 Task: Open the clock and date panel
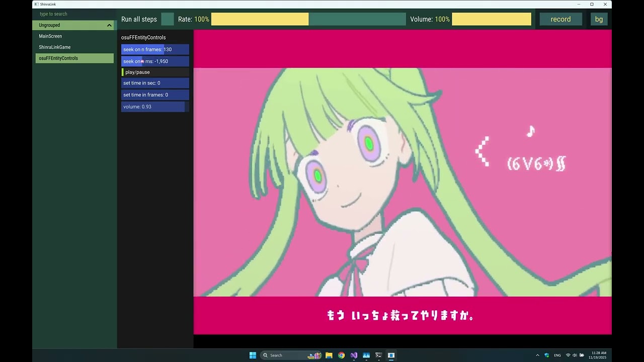click(x=599, y=355)
